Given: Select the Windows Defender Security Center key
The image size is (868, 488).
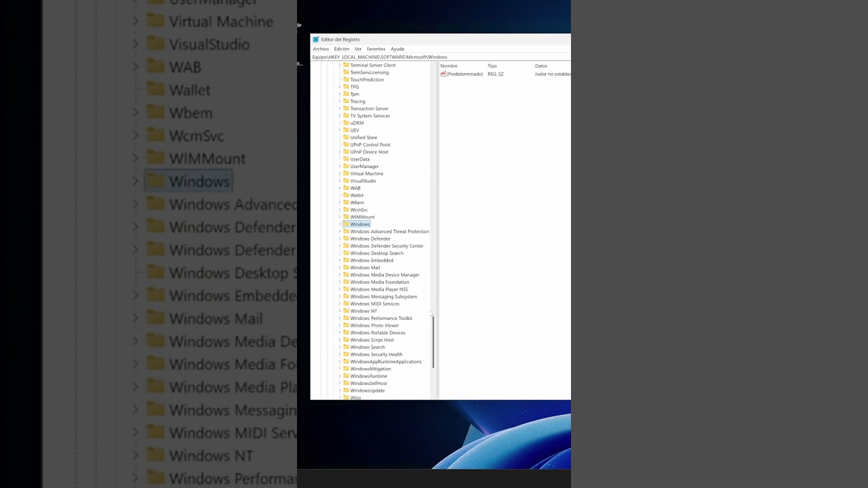Looking at the screenshot, I should pos(387,246).
